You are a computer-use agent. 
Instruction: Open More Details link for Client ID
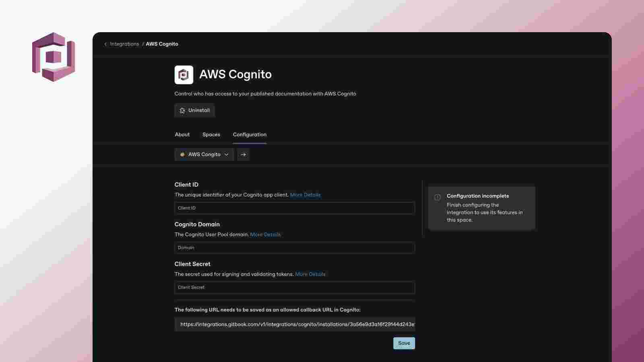pos(305,195)
